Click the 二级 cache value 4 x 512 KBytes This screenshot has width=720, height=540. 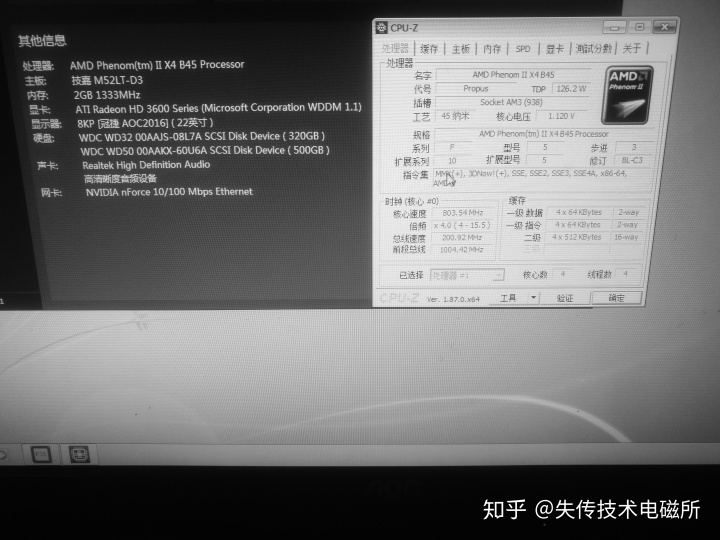coord(576,237)
